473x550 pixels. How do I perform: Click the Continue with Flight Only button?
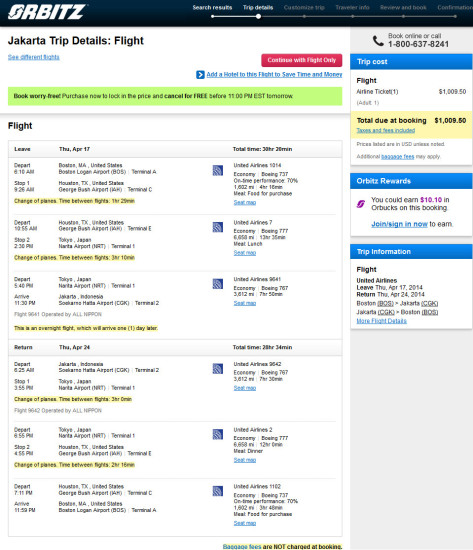tap(301, 60)
